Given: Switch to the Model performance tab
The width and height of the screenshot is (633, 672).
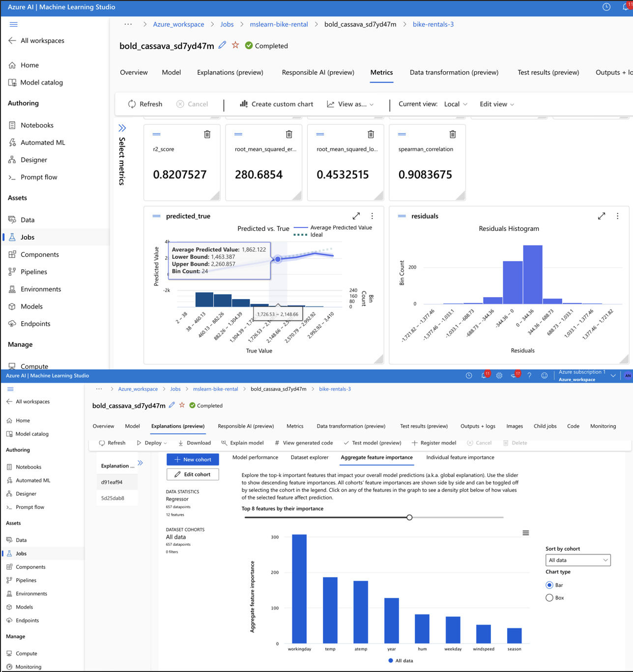Looking at the screenshot, I should (255, 457).
